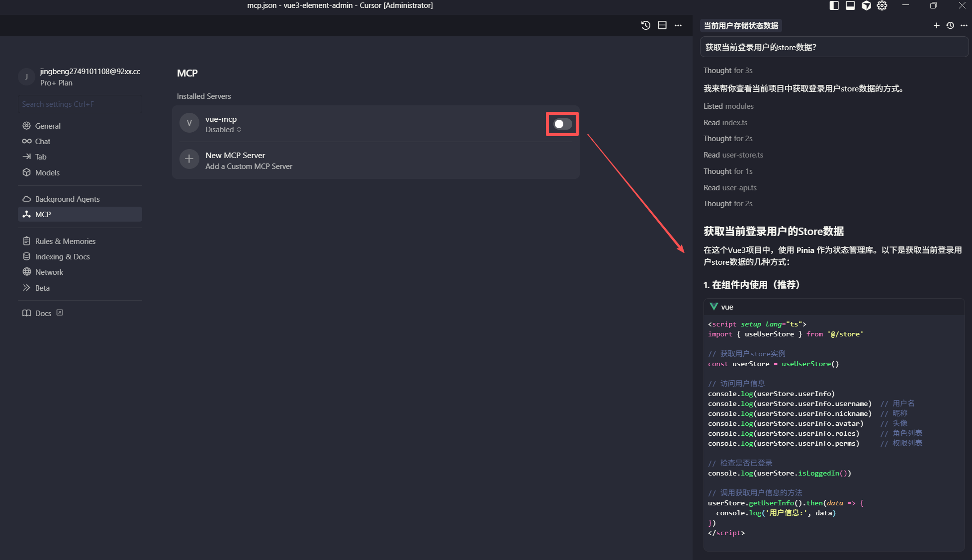Expand the Thought for 3s section
The width and height of the screenshot is (972, 560).
727,71
